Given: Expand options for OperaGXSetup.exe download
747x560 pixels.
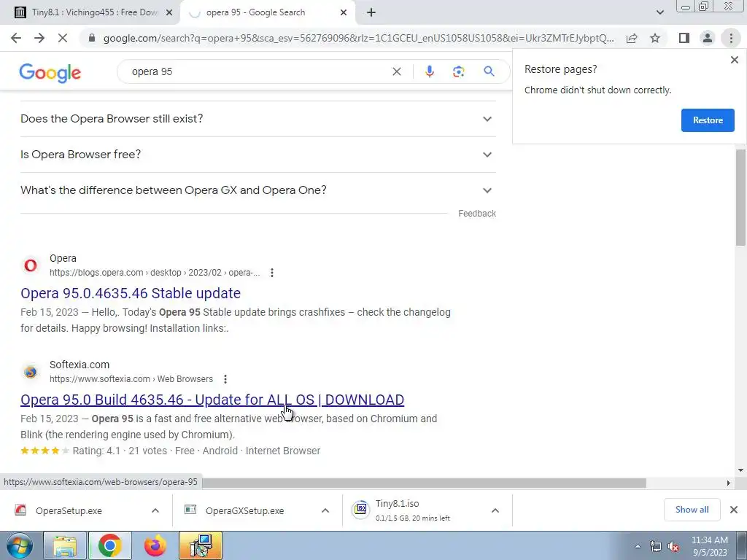Looking at the screenshot, I should 325,510.
